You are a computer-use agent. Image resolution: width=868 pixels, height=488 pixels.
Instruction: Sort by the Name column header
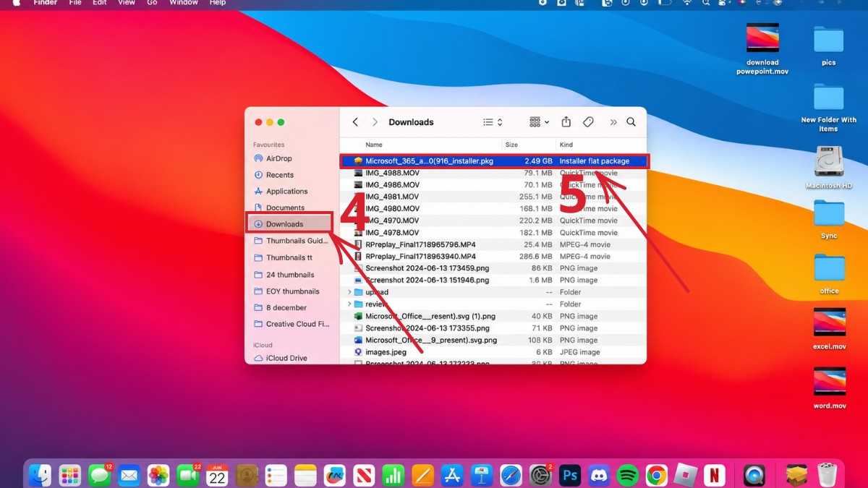[x=374, y=145]
